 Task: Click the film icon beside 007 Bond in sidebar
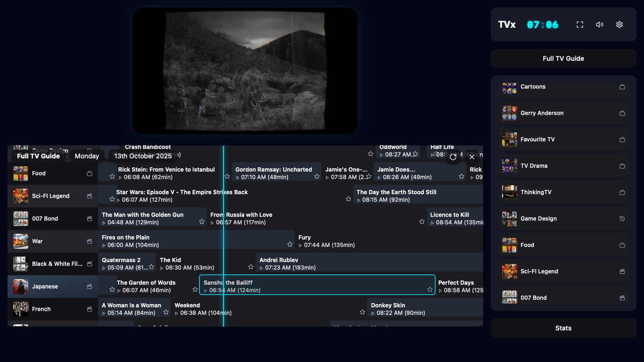point(622,298)
